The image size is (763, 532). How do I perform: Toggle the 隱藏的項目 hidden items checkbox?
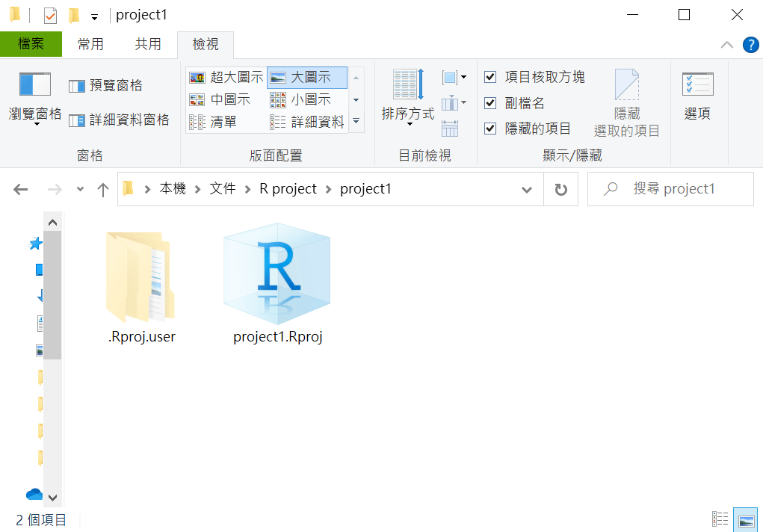point(490,129)
